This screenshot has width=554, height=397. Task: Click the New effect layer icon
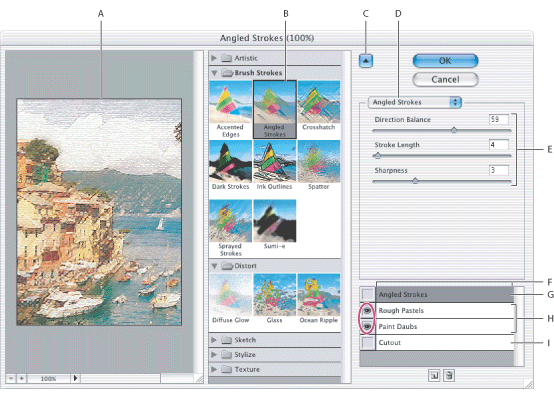click(434, 375)
